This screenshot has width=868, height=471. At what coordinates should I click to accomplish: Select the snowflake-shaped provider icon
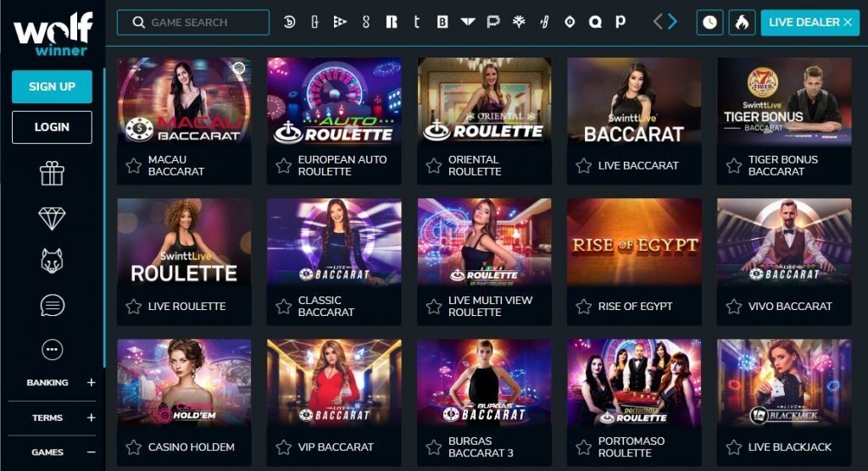(519, 22)
